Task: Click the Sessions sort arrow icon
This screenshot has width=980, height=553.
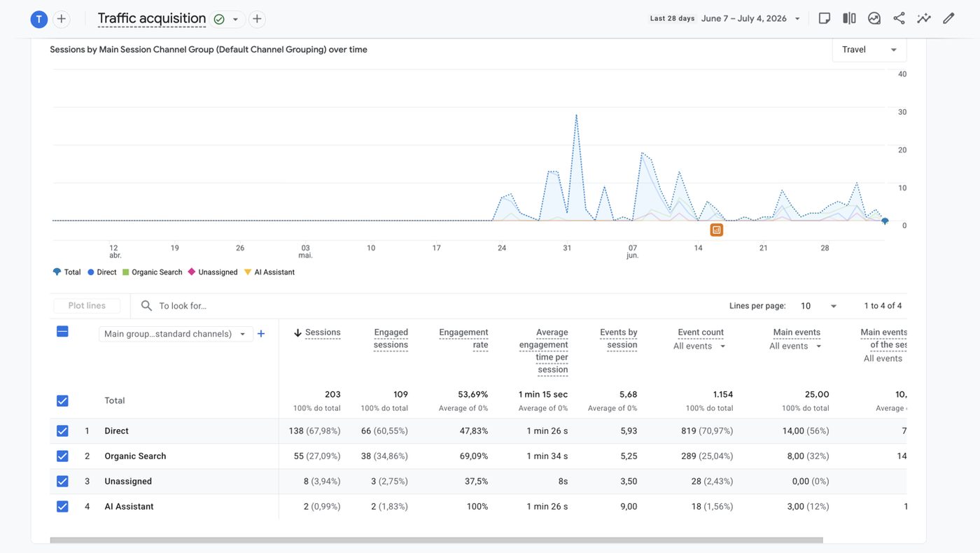Action: pyautogui.click(x=297, y=333)
